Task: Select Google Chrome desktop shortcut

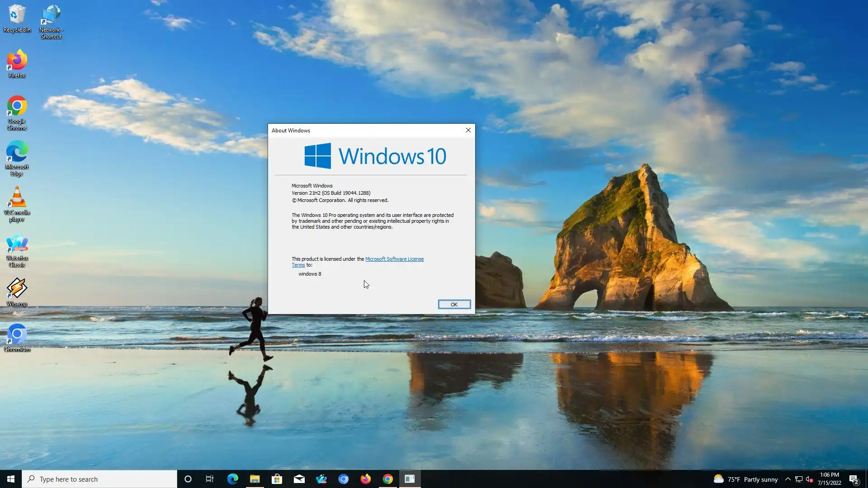Action: 17,112
